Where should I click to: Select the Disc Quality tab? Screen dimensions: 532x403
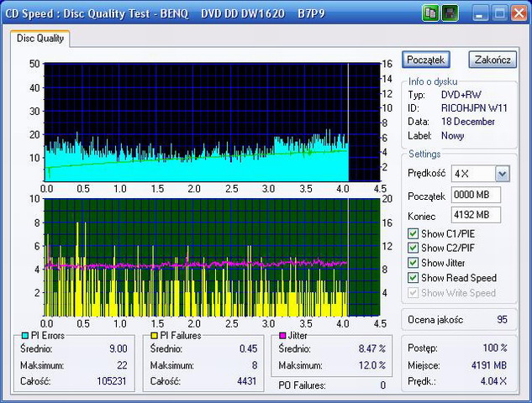40,39
